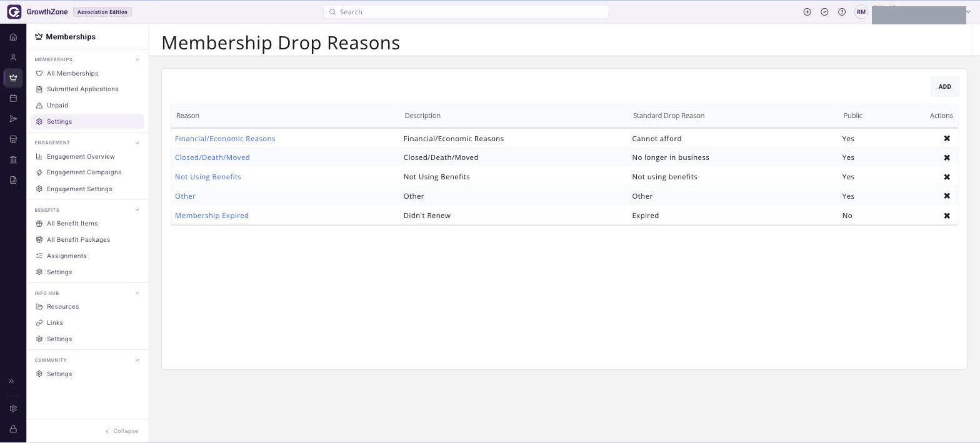Image resolution: width=980 pixels, height=443 pixels.
Task: Open Membership Expired link
Action: (x=212, y=216)
